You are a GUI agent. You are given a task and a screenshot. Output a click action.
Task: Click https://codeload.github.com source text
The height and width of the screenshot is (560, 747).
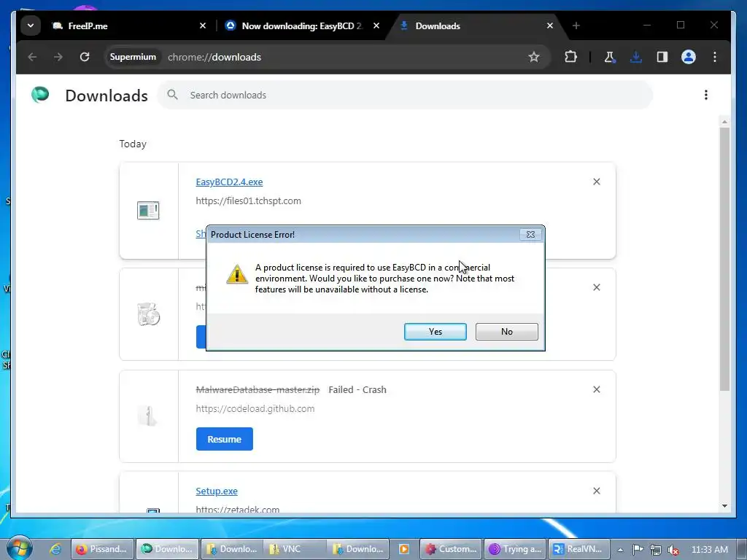(255, 408)
